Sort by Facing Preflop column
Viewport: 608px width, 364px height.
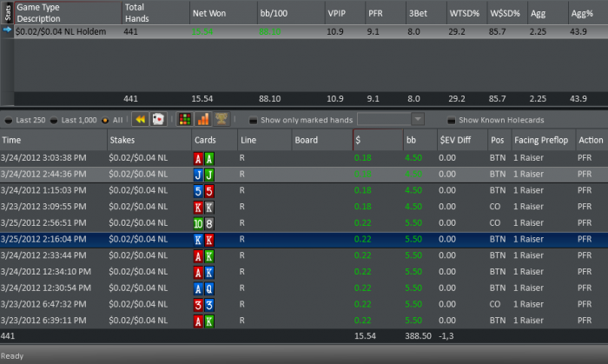(543, 140)
